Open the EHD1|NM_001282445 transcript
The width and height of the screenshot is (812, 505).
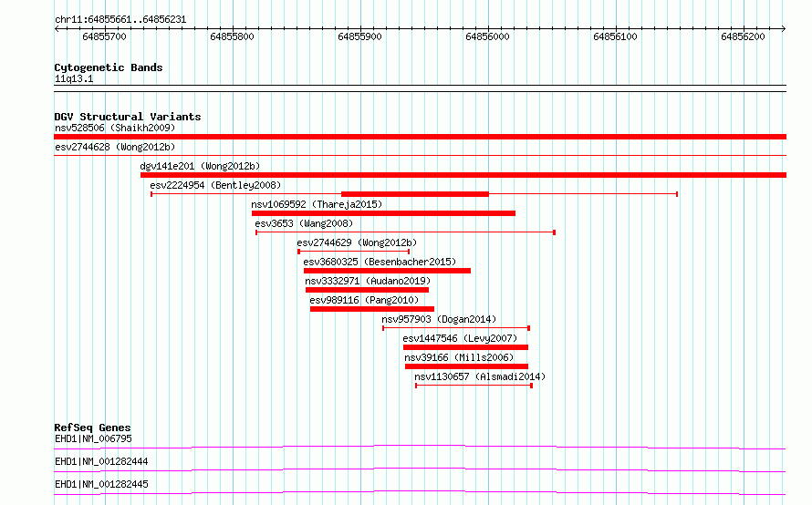pyautogui.click(x=420, y=492)
